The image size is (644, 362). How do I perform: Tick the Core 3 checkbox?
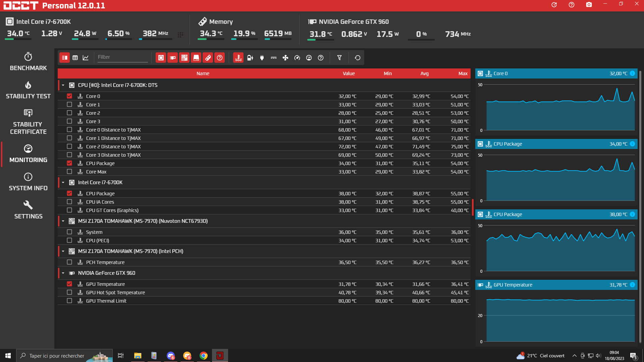(69, 121)
